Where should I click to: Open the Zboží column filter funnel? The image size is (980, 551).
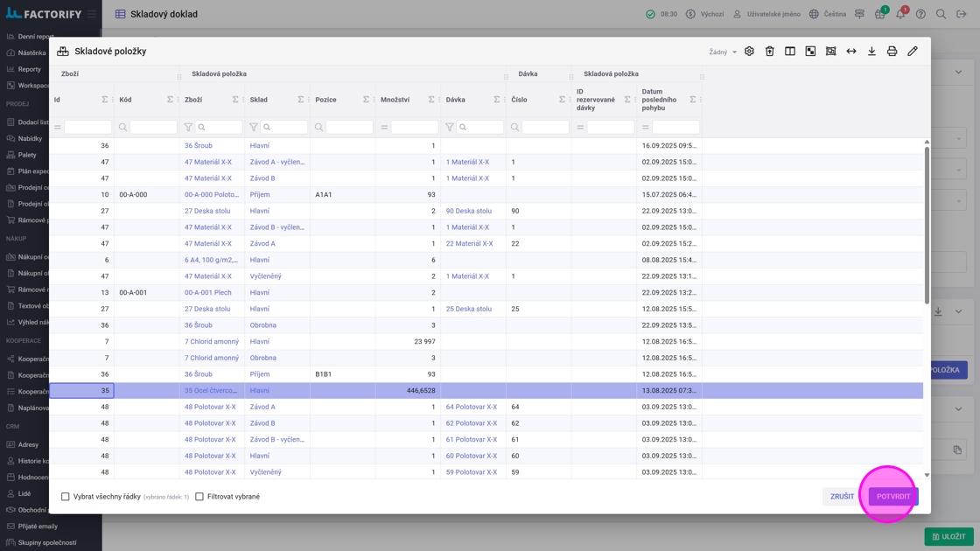[x=188, y=128]
